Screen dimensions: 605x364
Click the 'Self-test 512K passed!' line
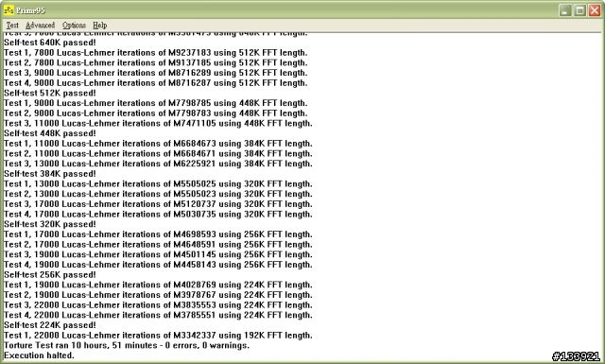pyautogui.click(x=50, y=93)
